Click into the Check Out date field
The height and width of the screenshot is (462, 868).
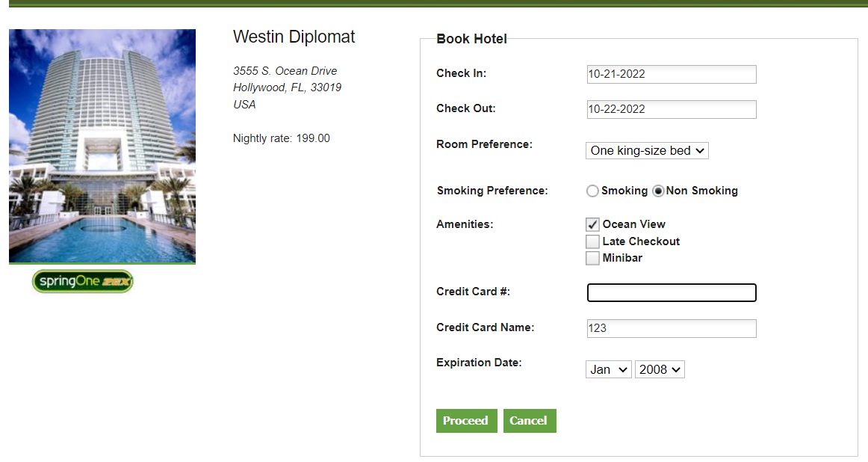pyautogui.click(x=671, y=109)
